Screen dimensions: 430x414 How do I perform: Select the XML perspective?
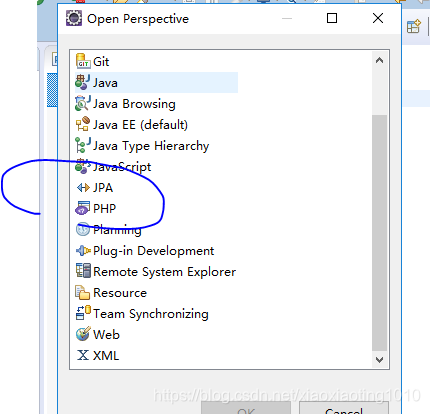(x=106, y=356)
